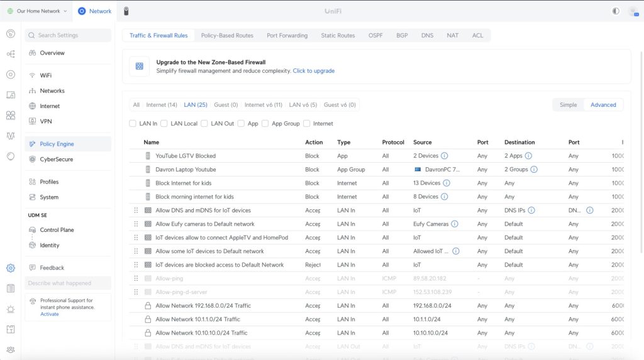Open WiFi settings in sidebar
Image resolution: width=644 pixels, height=360 pixels.
(x=68, y=75)
